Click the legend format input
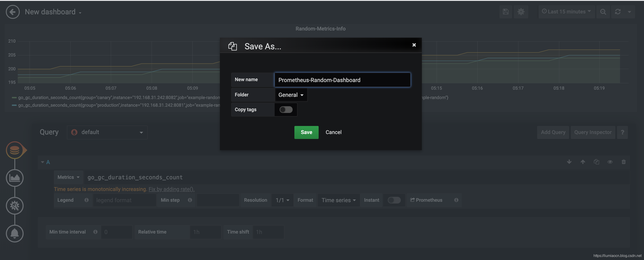This screenshot has height=260, width=644. coord(125,200)
